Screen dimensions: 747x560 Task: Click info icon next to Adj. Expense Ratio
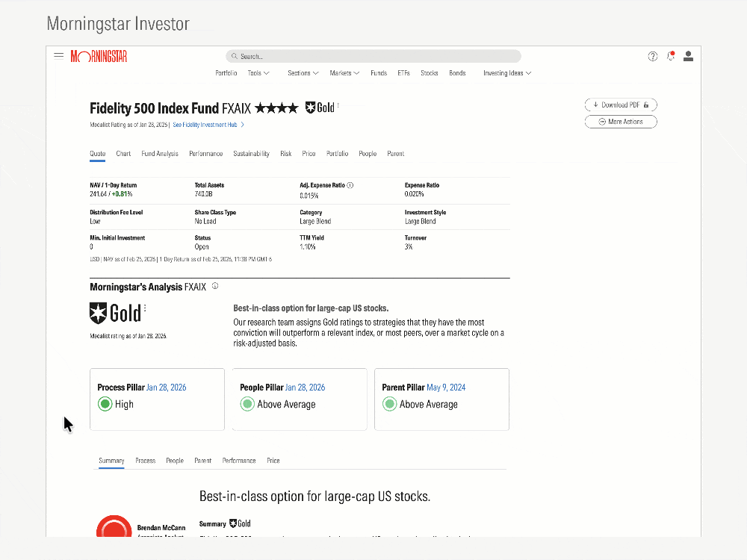[350, 185]
